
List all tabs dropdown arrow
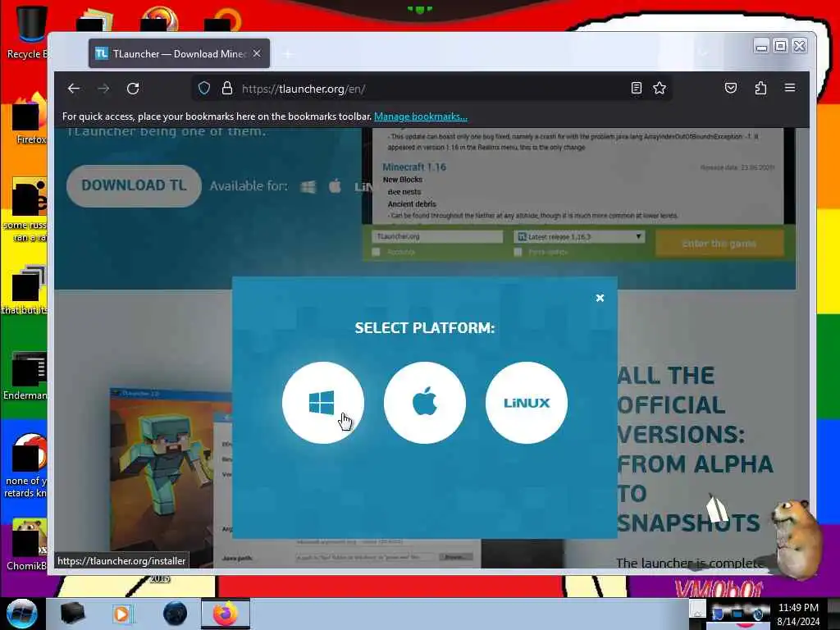pyautogui.click(x=703, y=53)
